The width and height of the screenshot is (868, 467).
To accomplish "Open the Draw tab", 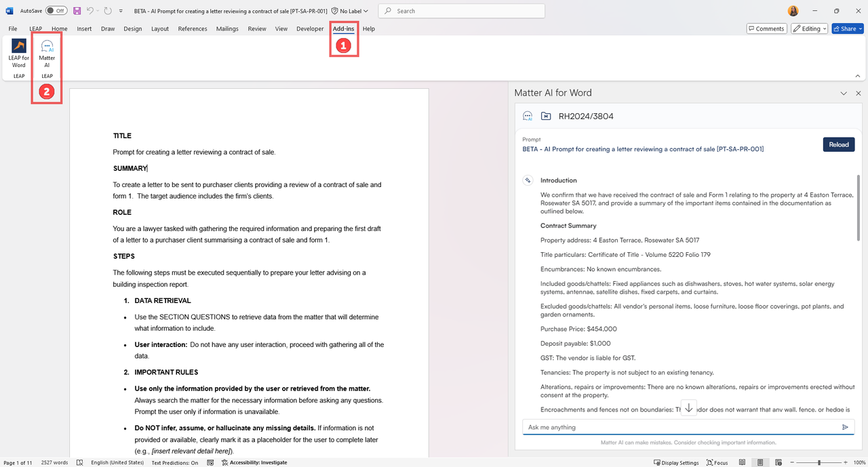I will [108, 28].
